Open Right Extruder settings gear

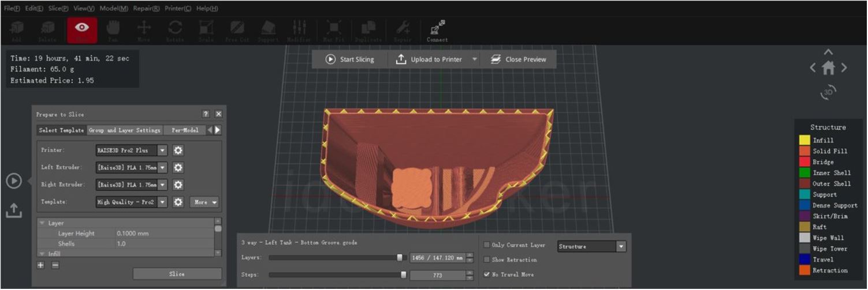178,185
